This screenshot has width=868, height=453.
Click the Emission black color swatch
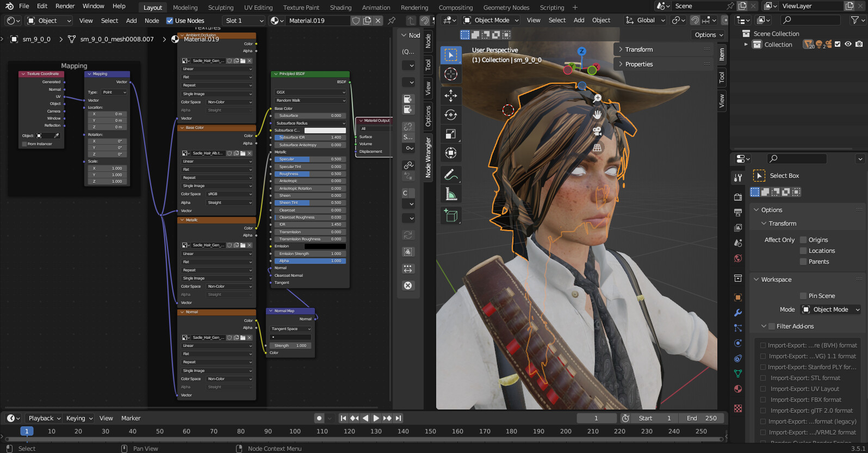[x=325, y=246]
